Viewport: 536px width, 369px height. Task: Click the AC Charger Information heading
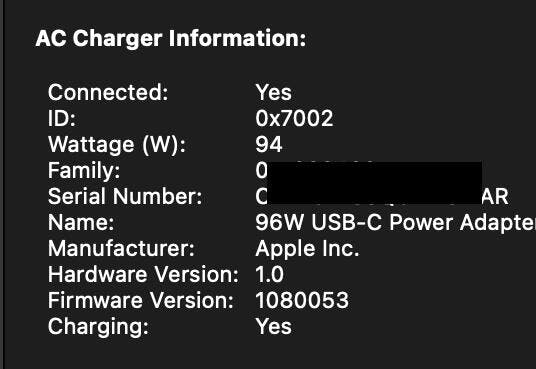pyautogui.click(x=171, y=38)
